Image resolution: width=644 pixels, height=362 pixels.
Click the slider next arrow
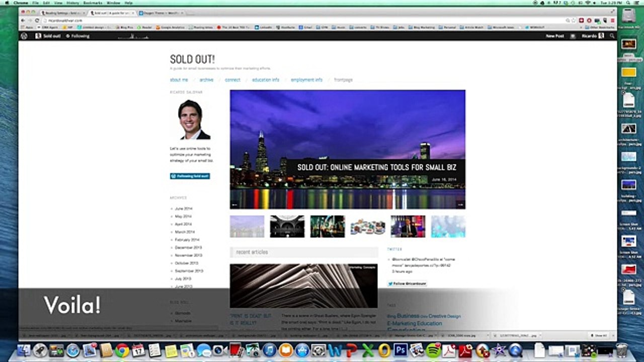click(460, 204)
